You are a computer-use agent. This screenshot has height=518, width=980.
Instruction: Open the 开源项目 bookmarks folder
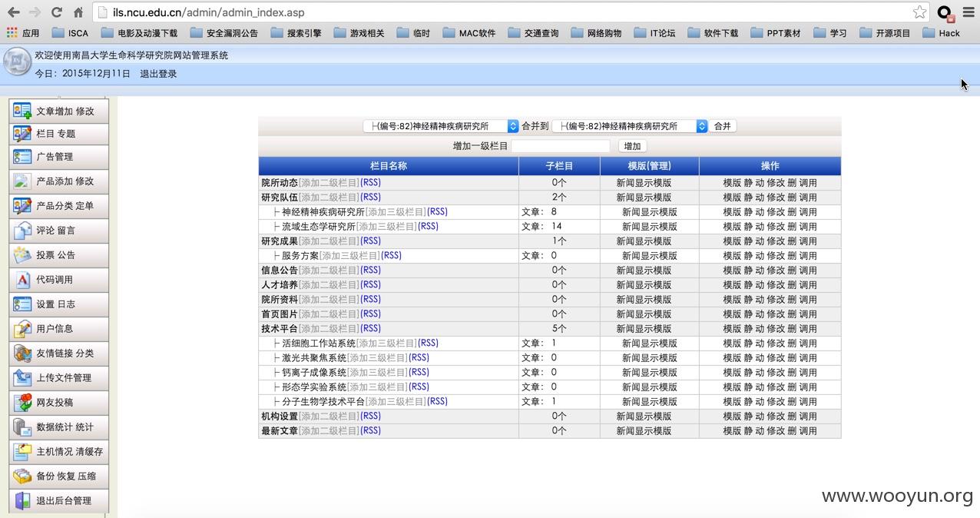click(x=885, y=33)
